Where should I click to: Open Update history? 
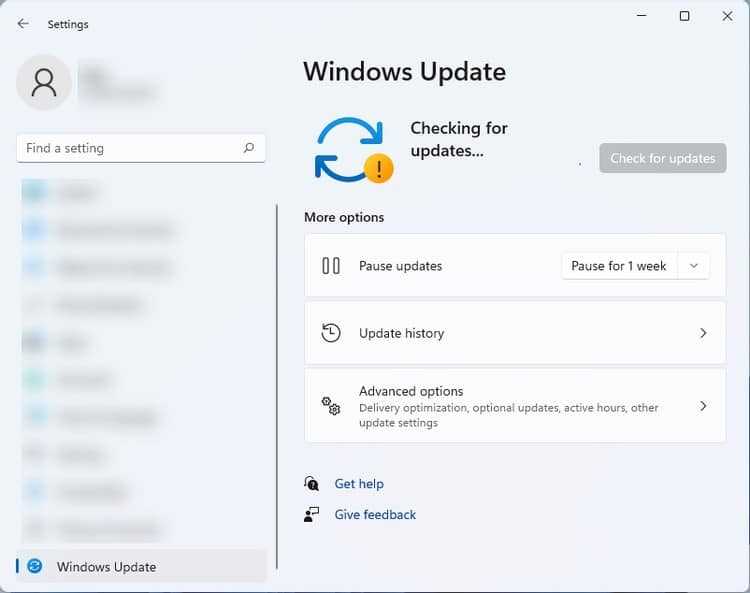[x=515, y=333]
